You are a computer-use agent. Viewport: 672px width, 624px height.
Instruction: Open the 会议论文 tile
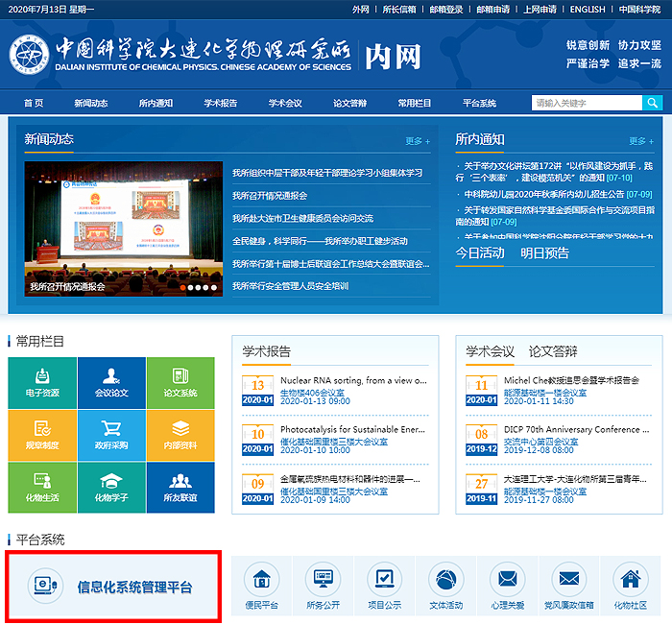click(x=110, y=381)
